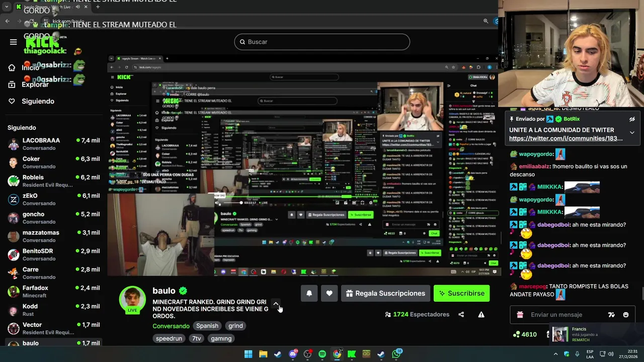
Task: Open WhatsApp from taskbar
Action: click(396, 354)
